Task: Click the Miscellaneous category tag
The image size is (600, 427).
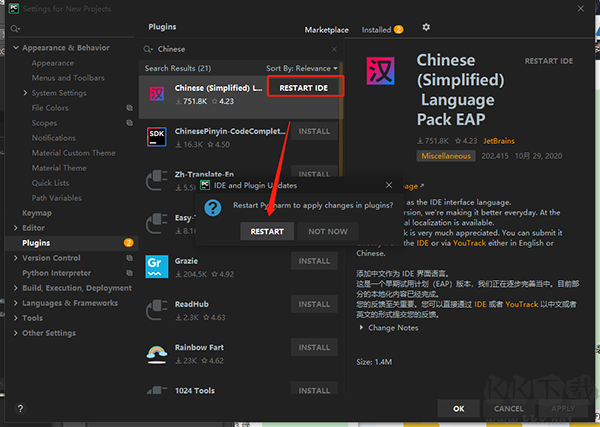Action: [446, 156]
